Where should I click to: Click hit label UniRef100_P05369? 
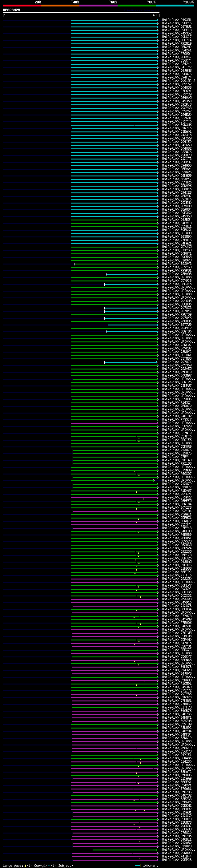177,365
